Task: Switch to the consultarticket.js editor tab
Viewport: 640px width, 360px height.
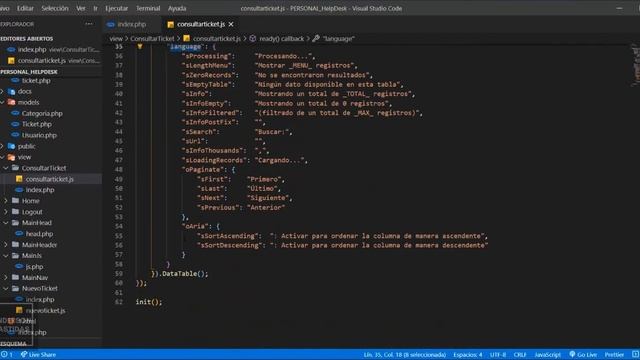Action: pyautogui.click(x=200, y=24)
